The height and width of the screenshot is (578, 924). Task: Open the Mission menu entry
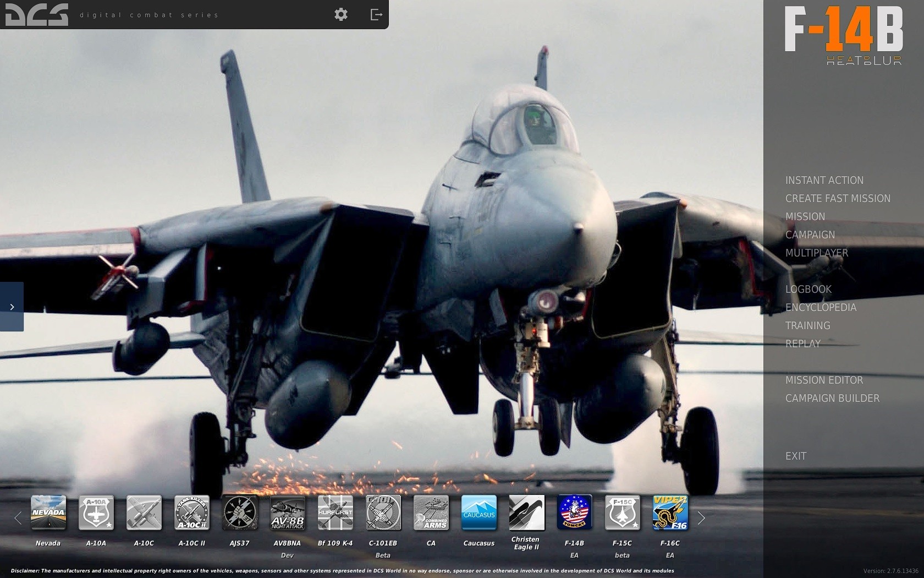pyautogui.click(x=805, y=217)
